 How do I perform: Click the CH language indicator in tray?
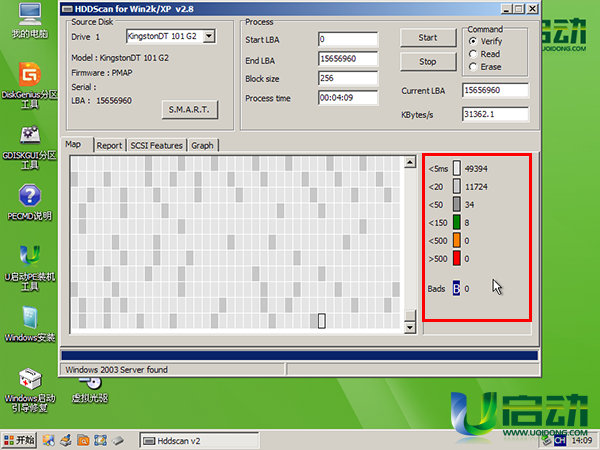coord(559,440)
